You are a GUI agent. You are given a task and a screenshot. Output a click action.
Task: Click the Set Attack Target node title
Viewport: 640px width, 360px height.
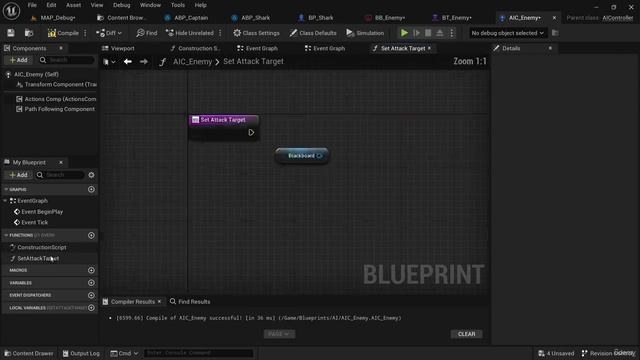click(223, 120)
